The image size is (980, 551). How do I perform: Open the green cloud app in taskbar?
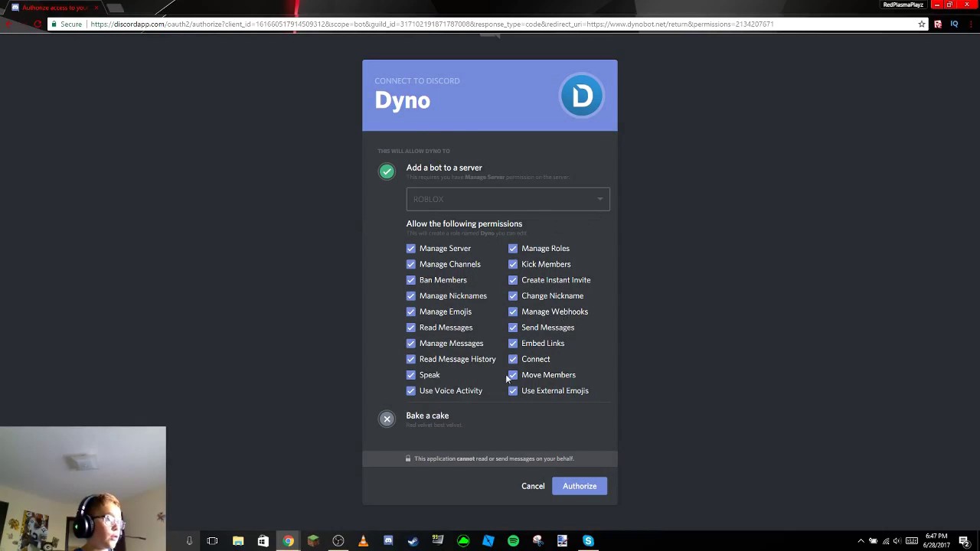(463, 541)
